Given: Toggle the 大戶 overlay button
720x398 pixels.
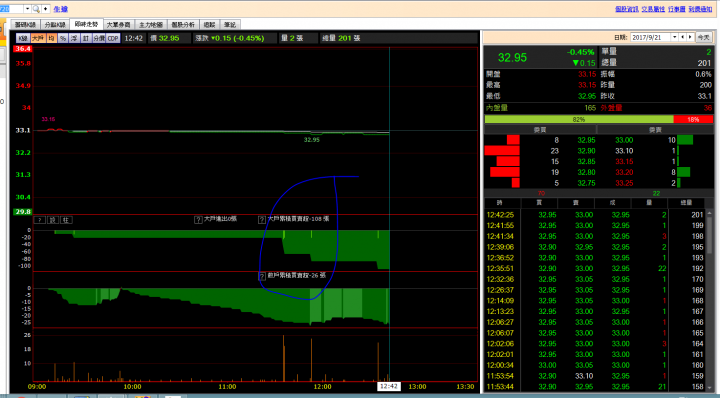Looking at the screenshot, I should click(x=38, y=39).
